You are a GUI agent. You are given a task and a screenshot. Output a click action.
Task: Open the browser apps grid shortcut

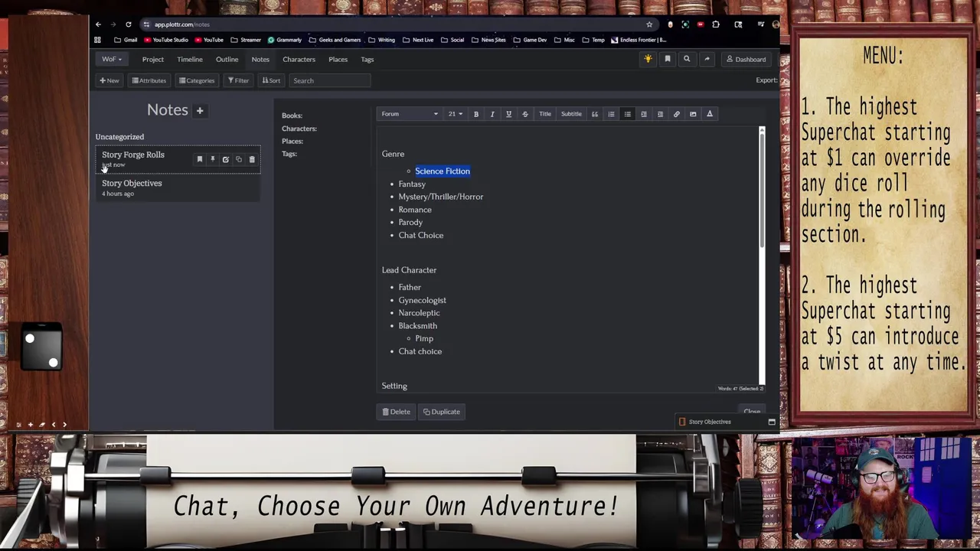[x=97, y=40]
